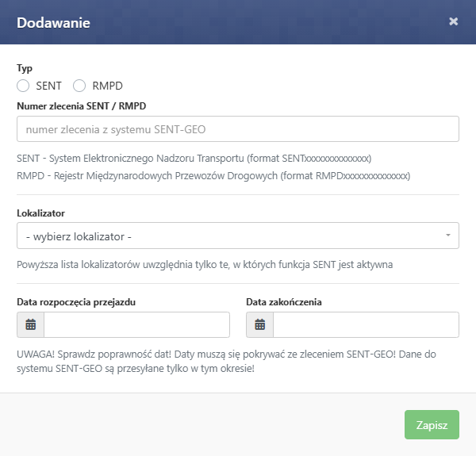The image size is (476, 456).
Task: Click the Data rozpoczęcia przejazdu date field
Action: pos(136,324)
